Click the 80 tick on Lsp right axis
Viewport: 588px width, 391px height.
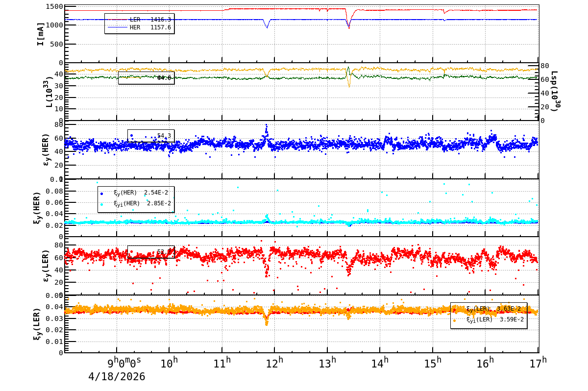click(544, 66)
